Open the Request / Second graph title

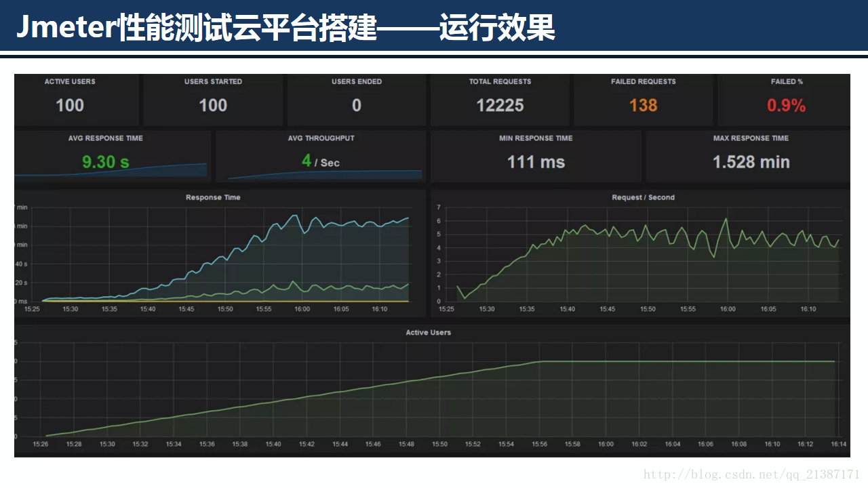643,197
